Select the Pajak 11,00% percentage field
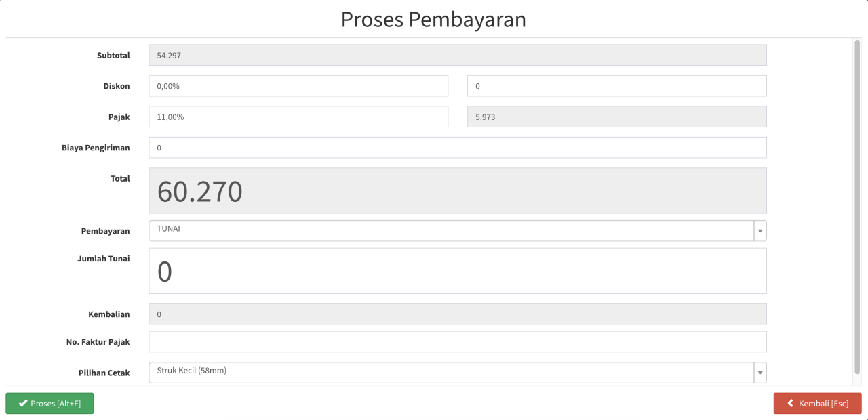 (298, 117)
